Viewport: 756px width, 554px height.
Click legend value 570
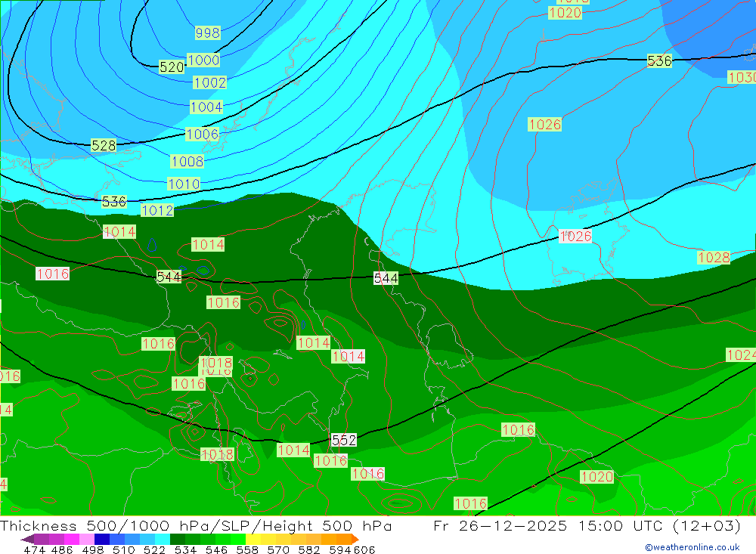(278, 549)
